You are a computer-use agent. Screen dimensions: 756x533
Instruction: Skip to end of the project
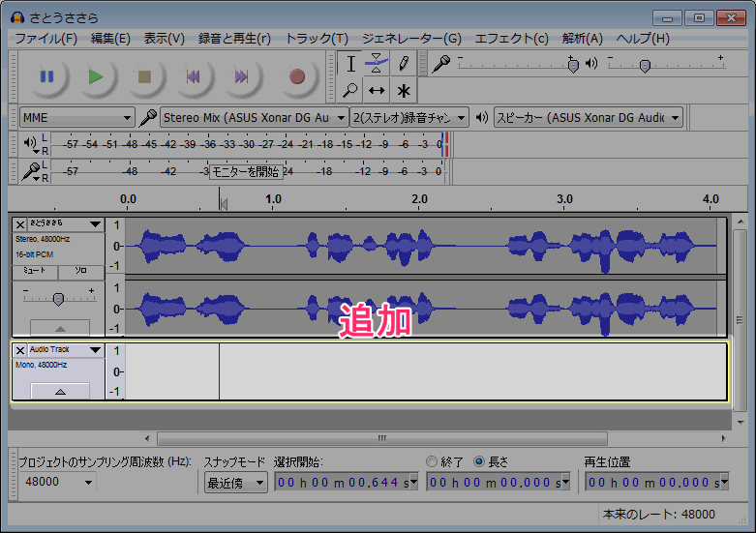[x=242, y=76]
